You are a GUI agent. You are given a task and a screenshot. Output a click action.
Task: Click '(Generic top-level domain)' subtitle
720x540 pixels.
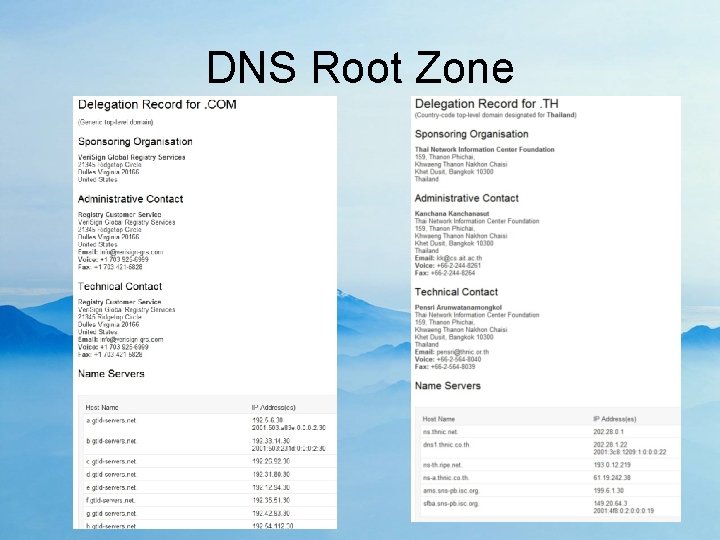tap(116, 122)
